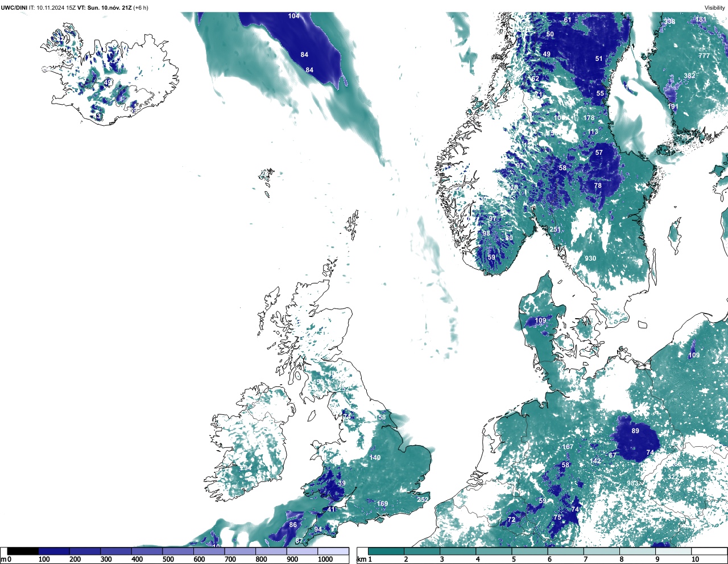Select the valid time 'Sun. 10.nóv. 21Z'

(109, 7)
